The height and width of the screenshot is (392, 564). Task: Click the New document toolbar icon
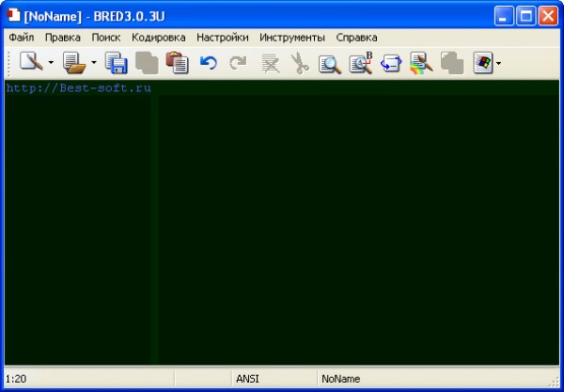coord(31,63)
